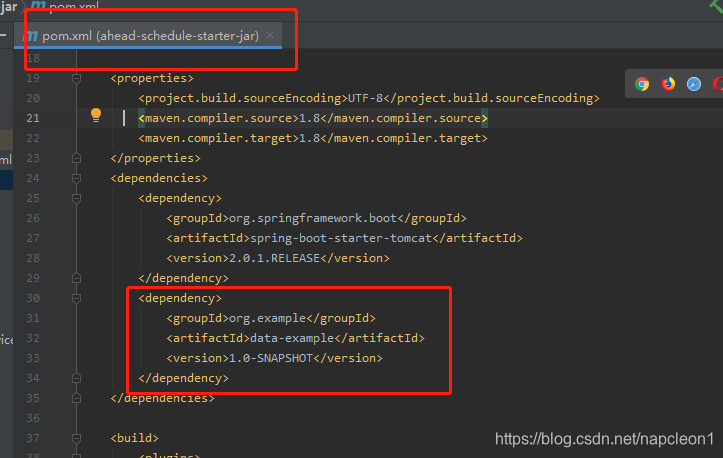Select the pom.xml (ahead-schedule-starter-jar) editor tab
This screenshot has width=723, height=458.
[x=148, y=36]
